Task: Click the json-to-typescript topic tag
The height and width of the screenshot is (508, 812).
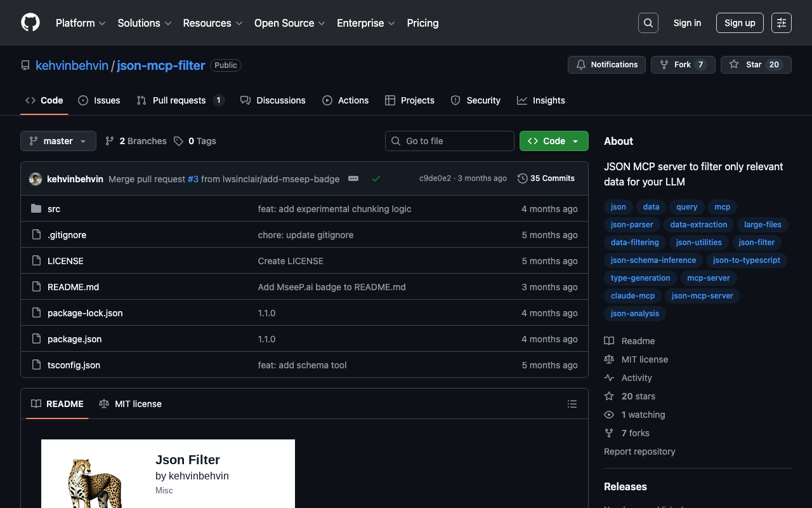Action: pos(746,260)
